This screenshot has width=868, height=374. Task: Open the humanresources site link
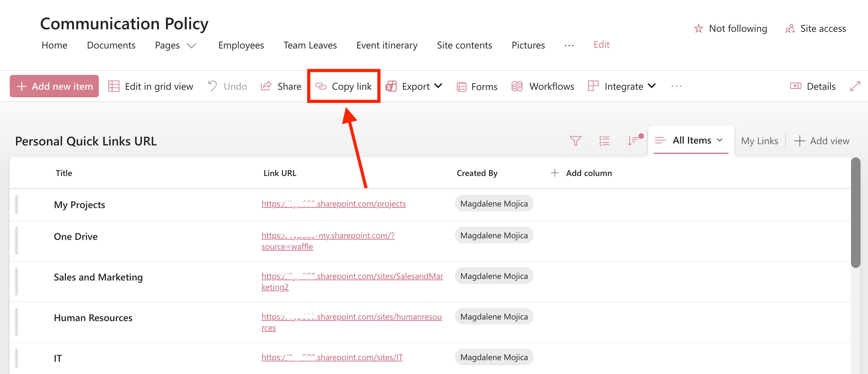pyautogui.click(x=352, y=322)
